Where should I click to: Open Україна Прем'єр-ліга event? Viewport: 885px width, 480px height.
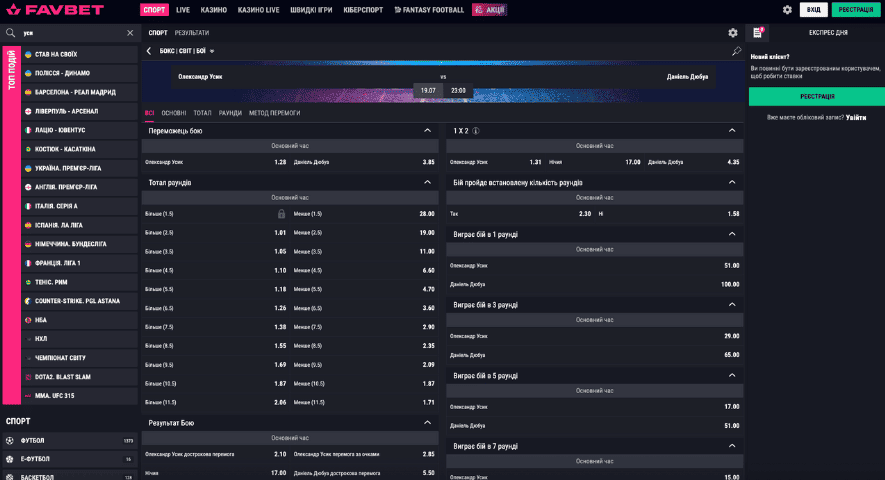pos(80,168)
